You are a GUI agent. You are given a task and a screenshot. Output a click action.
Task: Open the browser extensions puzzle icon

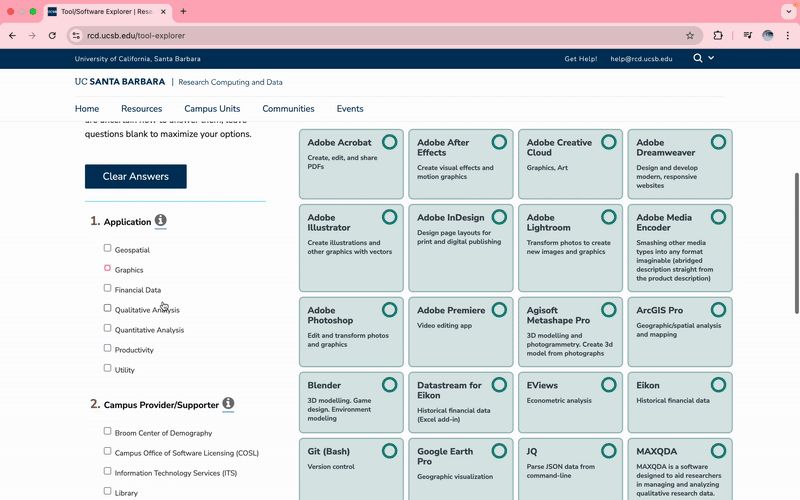pos(718,36)
